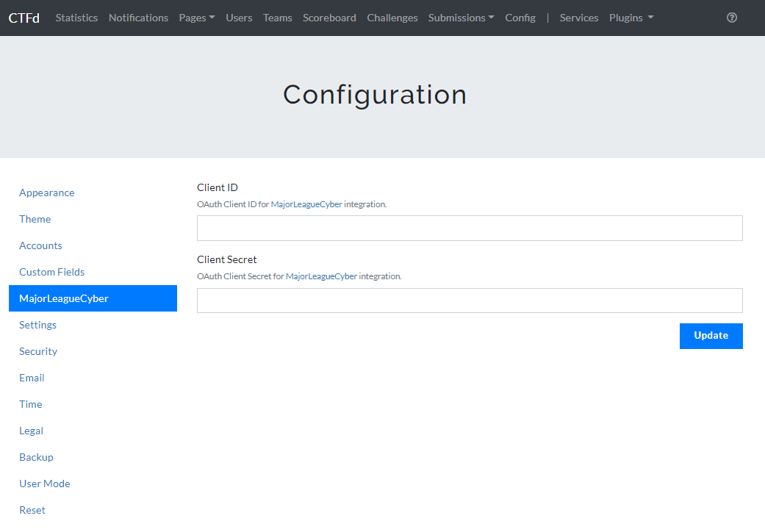The image size is (765, 532).
Task: Go to the Scoreboard page
Action: (x=329, y=18)
